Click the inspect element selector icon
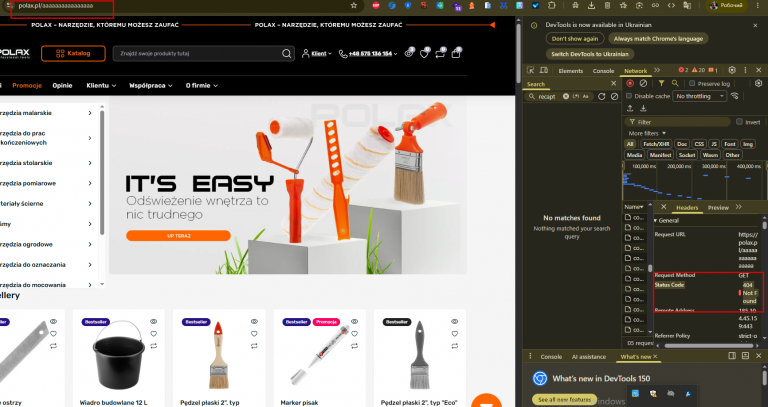The image size is (768, 407). pyautogui.click(x=530, y=71)
